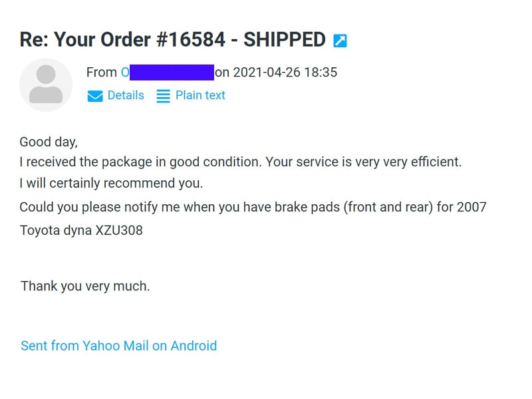Screen dimensions: 532x399
Task: Click order number #16584 in the subject
Action: 191,40
